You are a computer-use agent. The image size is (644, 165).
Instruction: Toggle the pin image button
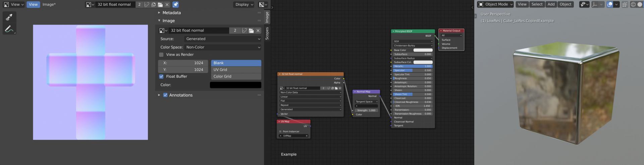175,4
